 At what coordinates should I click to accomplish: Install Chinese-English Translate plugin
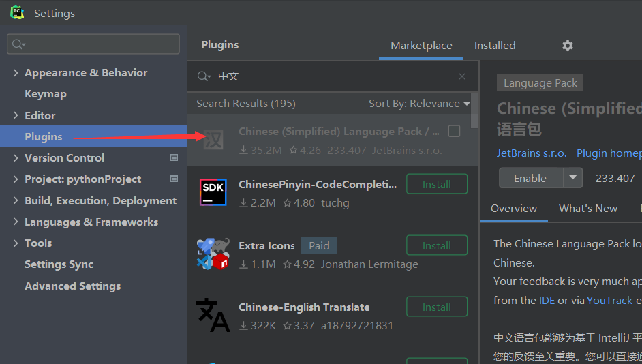(437, 307)
